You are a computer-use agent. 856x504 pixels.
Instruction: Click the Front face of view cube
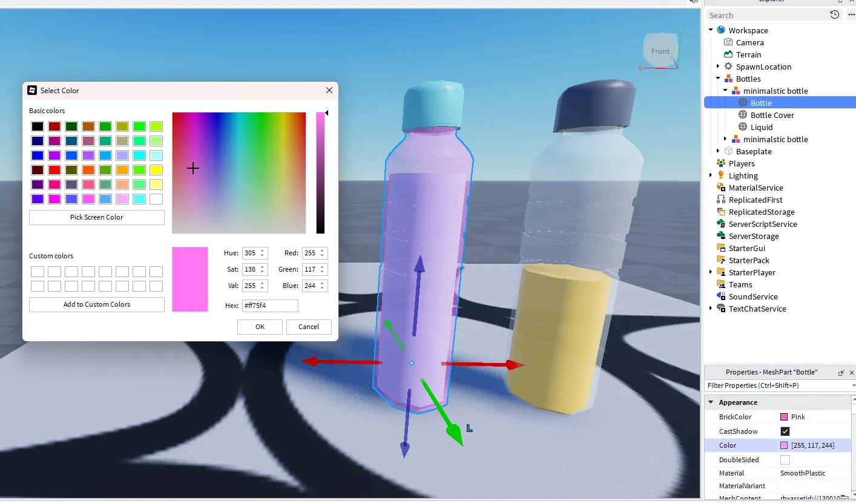point(660,51)
